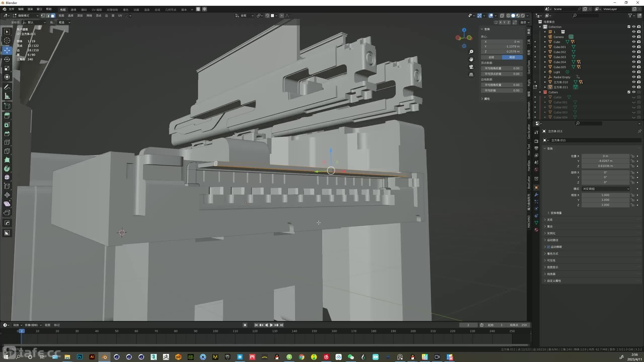The image size is (644, 362).
Task: Open the 标记 menu in timeline
Action: (57, 325)
